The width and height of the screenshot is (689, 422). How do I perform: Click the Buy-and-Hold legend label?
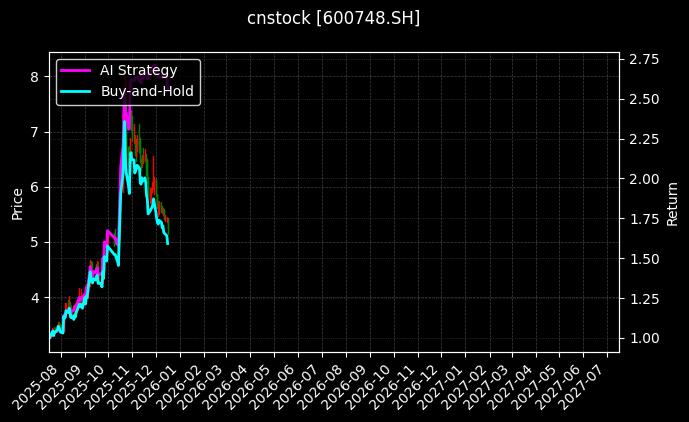click(x=147, y=90)
